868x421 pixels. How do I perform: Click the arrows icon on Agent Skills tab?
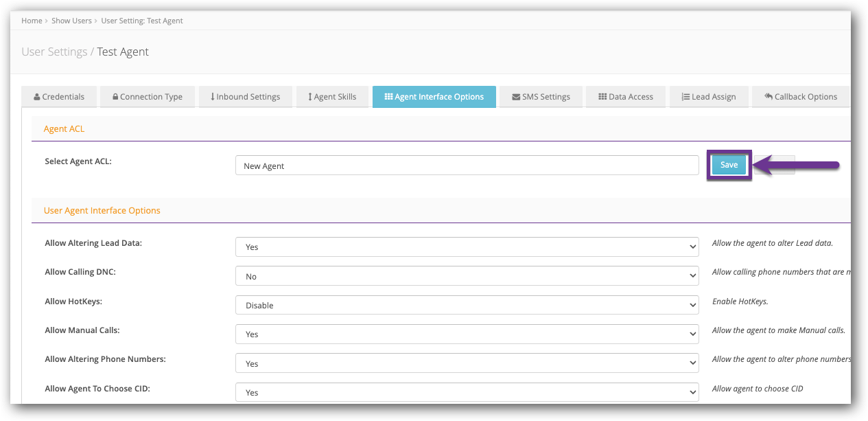309,97
